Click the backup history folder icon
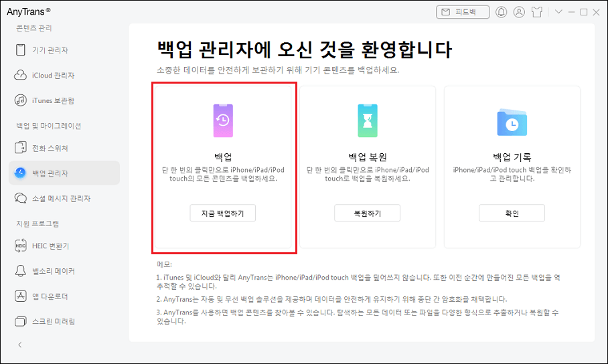Viewport: 608px width, 364px height. [512, 122]
